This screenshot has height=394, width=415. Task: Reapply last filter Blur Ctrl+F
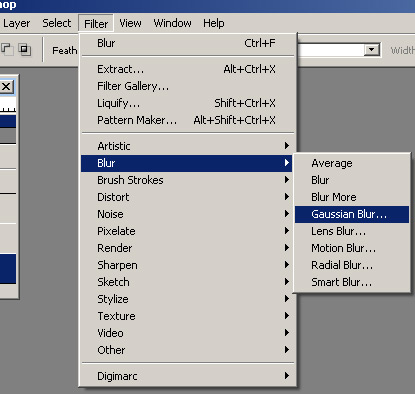(187, 43)
